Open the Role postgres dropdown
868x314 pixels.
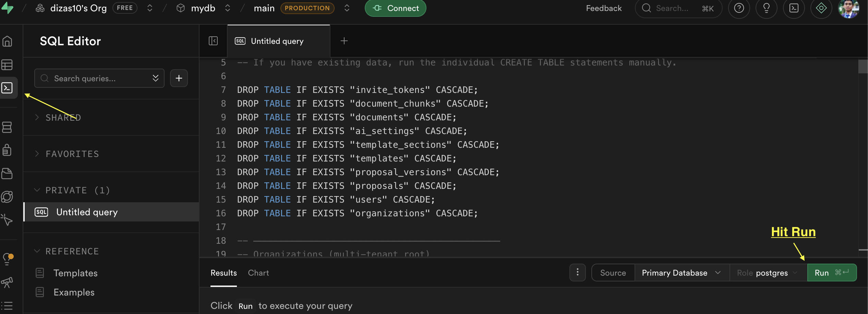click(769, 273)
